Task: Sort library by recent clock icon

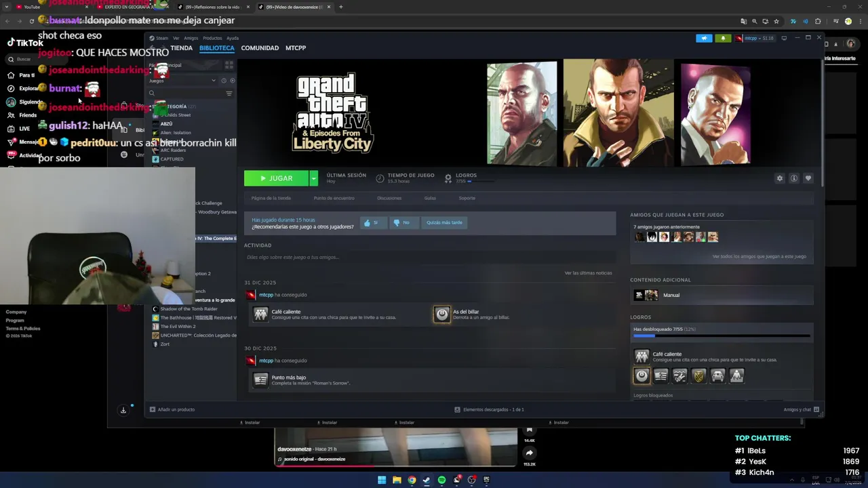Action: 224,81
